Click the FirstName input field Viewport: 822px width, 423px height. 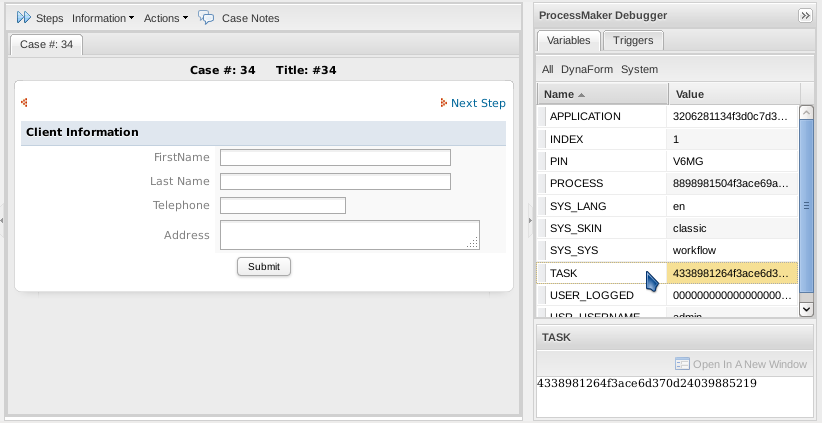(335, 157)
